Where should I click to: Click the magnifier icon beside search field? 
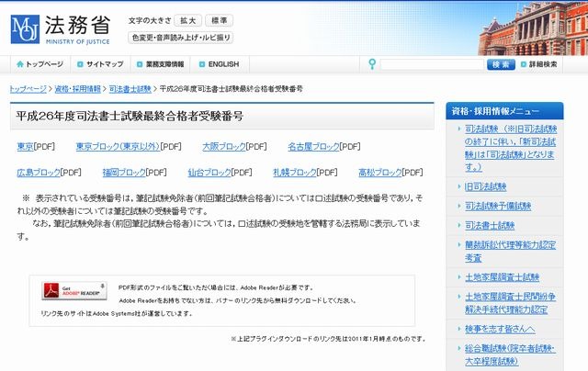coord(372,64)
